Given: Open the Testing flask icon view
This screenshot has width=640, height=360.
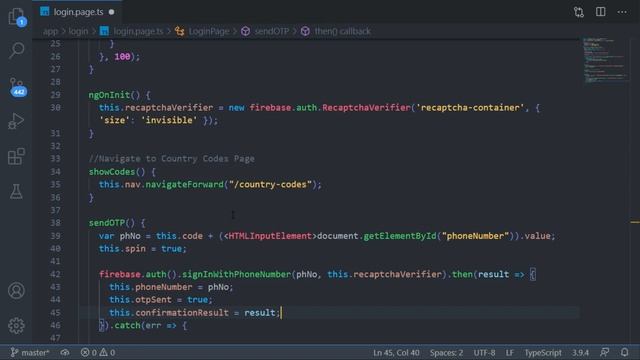Looking at the screenshot, I should point(16,191).
